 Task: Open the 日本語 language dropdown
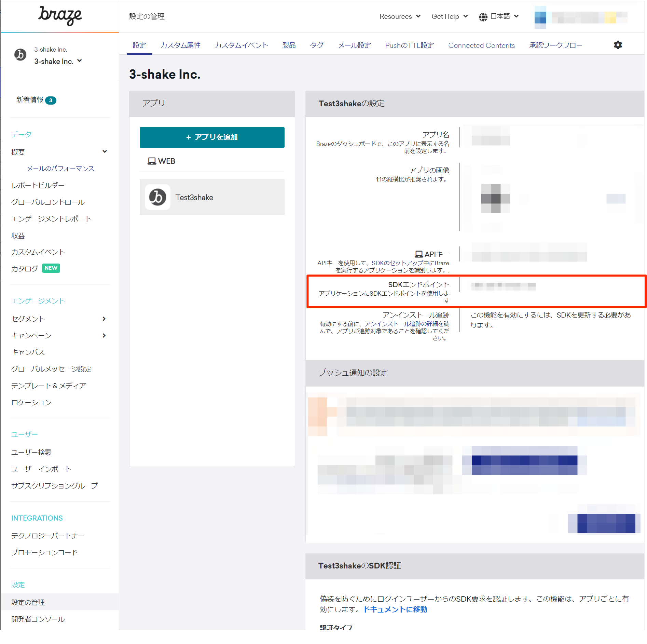(x=504, y=16)
